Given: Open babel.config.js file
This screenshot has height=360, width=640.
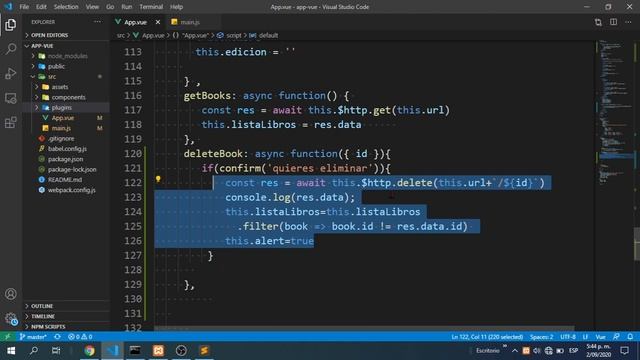Looking at the screenshot, I should coord(67,149).
